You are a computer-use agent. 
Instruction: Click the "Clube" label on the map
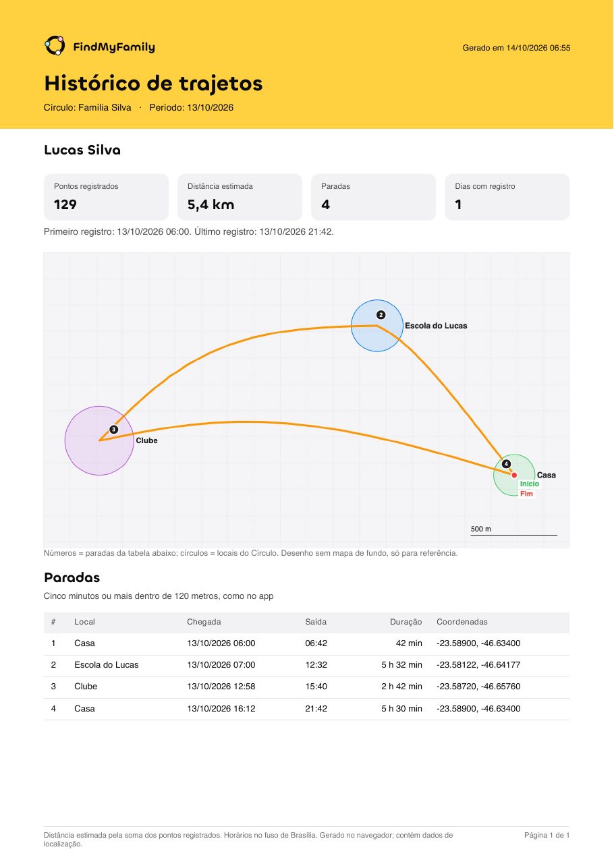(147, 440)
